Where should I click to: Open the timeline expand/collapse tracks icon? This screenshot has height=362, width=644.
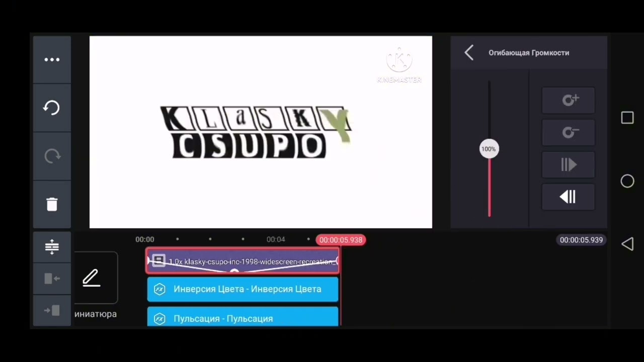52,247
